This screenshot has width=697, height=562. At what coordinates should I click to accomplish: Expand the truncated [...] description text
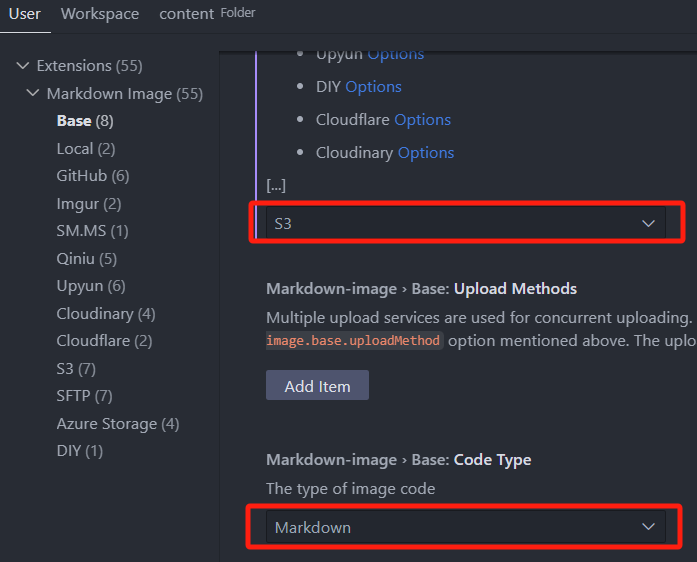276,185
